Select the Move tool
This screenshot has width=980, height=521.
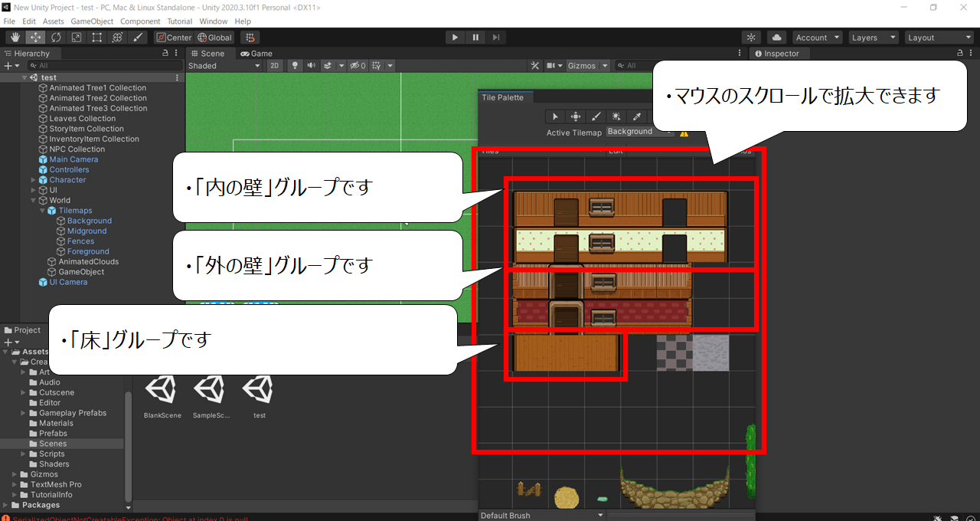tap(35, 37)
